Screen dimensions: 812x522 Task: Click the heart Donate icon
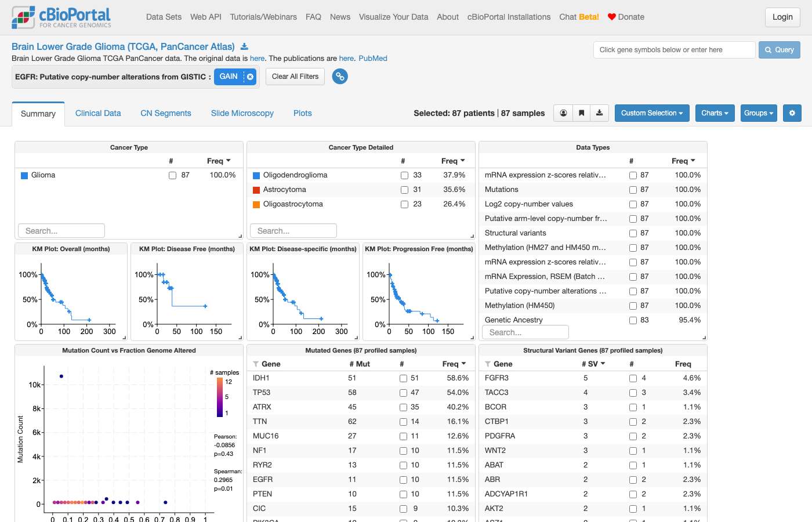(x=611, y=17)
